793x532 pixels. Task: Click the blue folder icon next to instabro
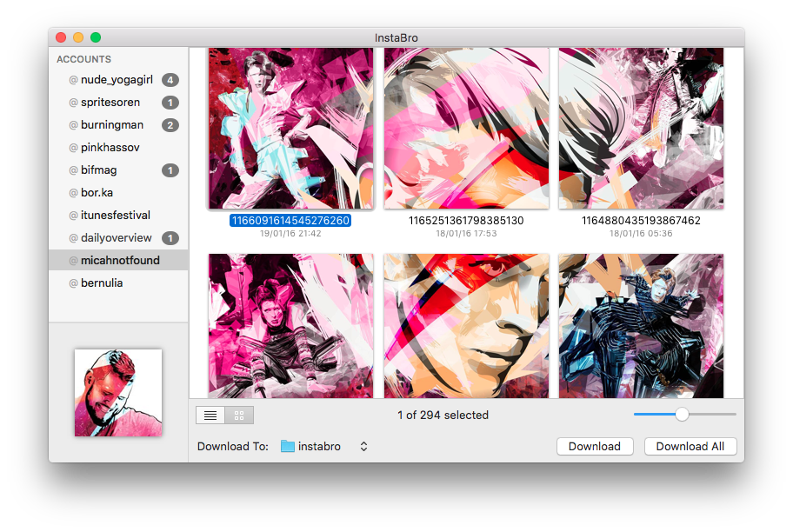click(288, 446)
